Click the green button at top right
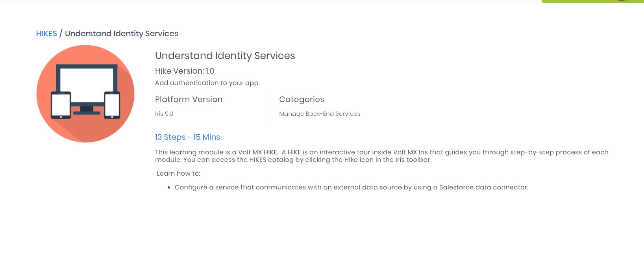Image resolution: width=644 pixels, height=256 pixels. pos(593,1)
